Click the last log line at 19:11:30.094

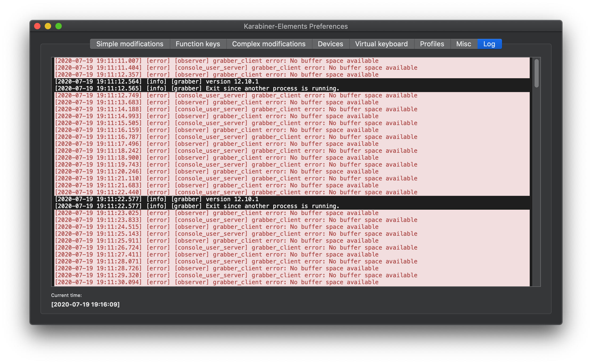pyautogui.click(x=216, y=282)
